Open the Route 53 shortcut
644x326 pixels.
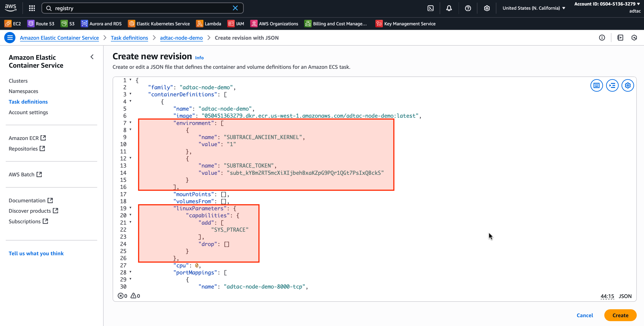click(x=41, y=24)
